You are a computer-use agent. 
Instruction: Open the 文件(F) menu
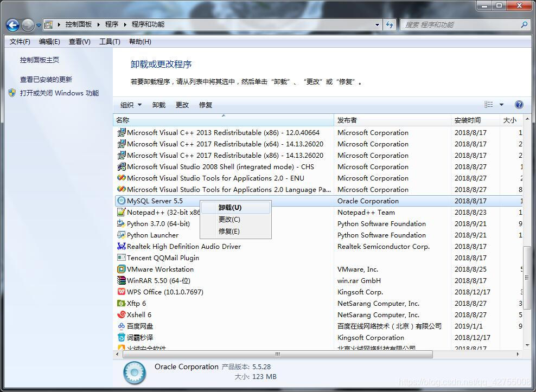coord(20,42)
